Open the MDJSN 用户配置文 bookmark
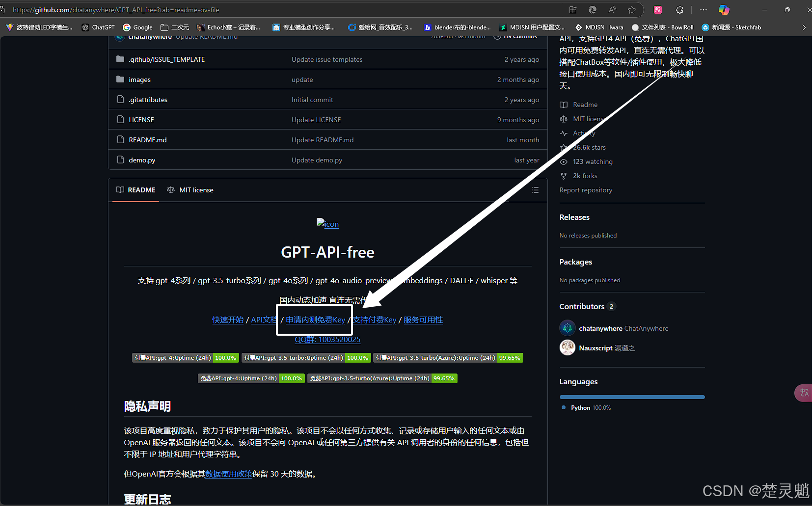812x506 pixels. (532, 27)
